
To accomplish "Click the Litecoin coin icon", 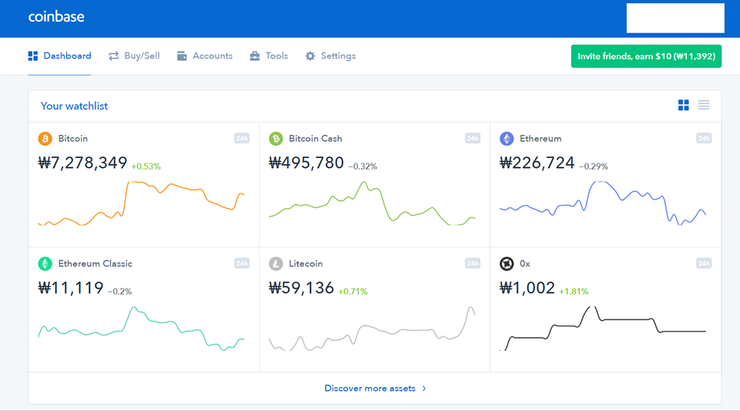I will tap(276, 263).
